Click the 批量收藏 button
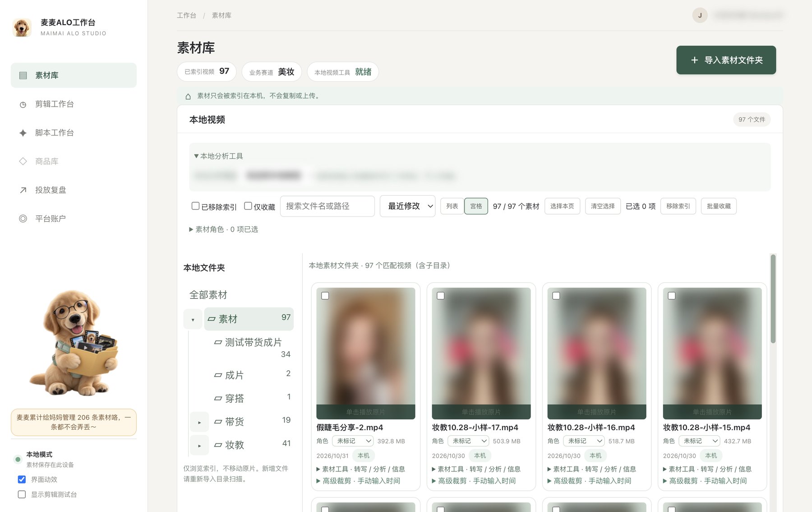Screen dimensions: 812x512 pyautogui.click(x=719, y=206)
